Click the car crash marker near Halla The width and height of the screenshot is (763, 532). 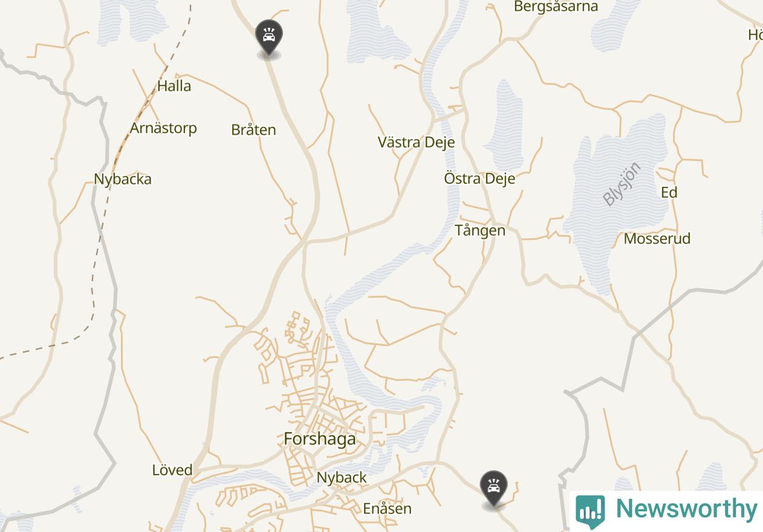point(268,37)
